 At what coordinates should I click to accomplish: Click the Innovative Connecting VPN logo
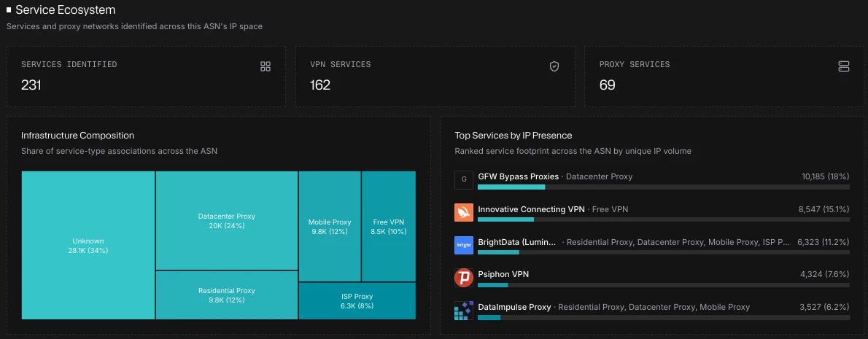464,212
